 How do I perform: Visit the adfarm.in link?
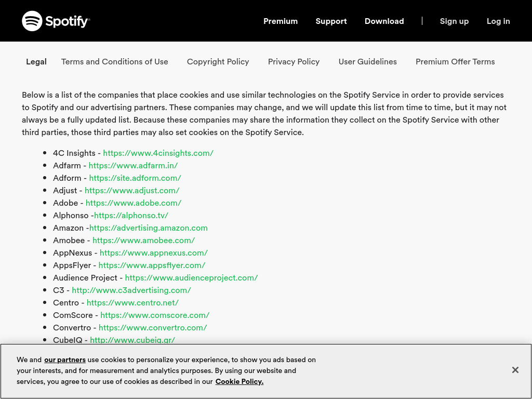(133, 166)
